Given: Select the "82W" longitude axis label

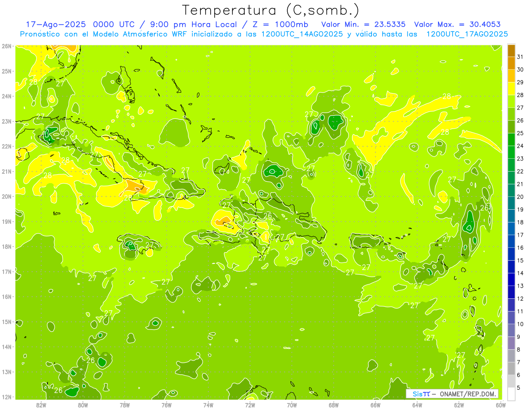Looking at the screenshot, I should (41, 405).
